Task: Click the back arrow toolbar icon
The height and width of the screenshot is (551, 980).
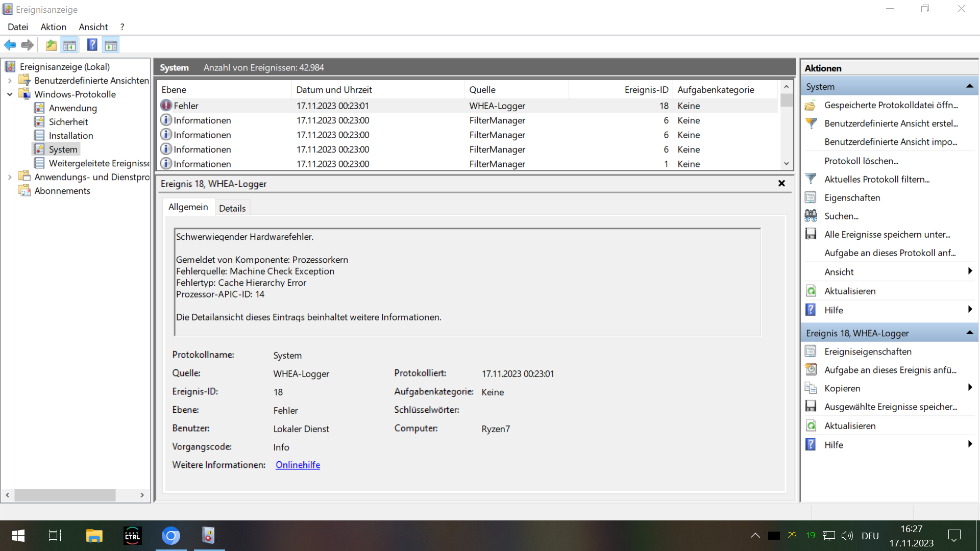Action: click(10, 45)
